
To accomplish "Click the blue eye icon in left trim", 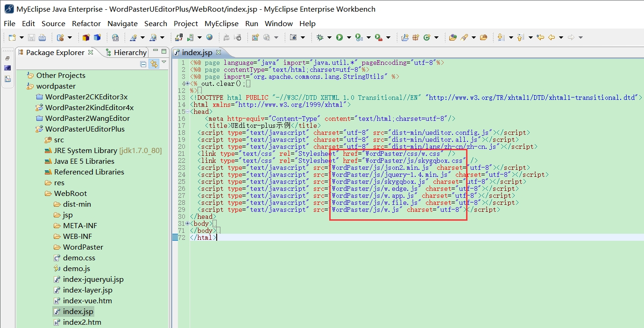I will [7, 68].
